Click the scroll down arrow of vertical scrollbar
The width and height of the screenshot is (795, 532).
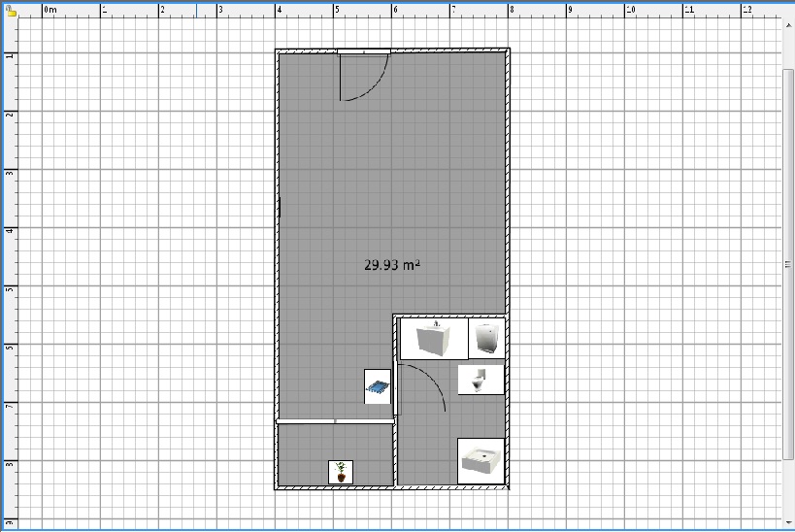[788, 522]
